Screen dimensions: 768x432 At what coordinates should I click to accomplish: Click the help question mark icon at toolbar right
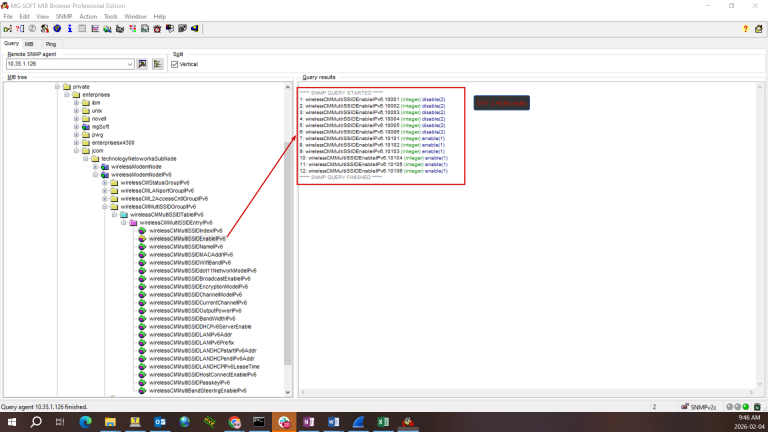click(745, 29)
